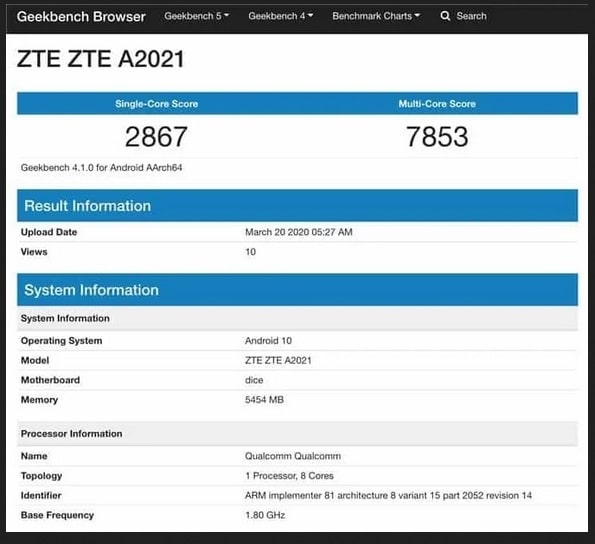Screen dimensions: 595x544
Task: Select the multi-core value 7853
Action: [x=437, y=137]
